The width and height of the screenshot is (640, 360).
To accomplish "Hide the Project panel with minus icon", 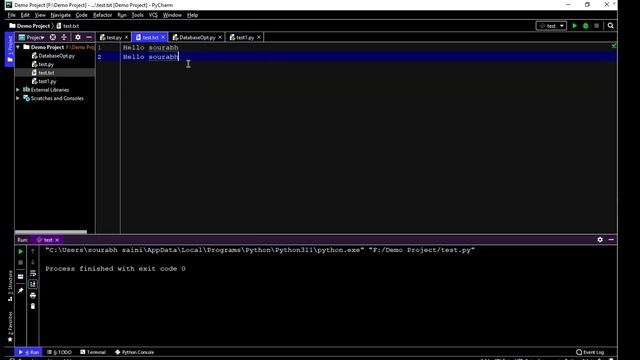I will 89,37.
